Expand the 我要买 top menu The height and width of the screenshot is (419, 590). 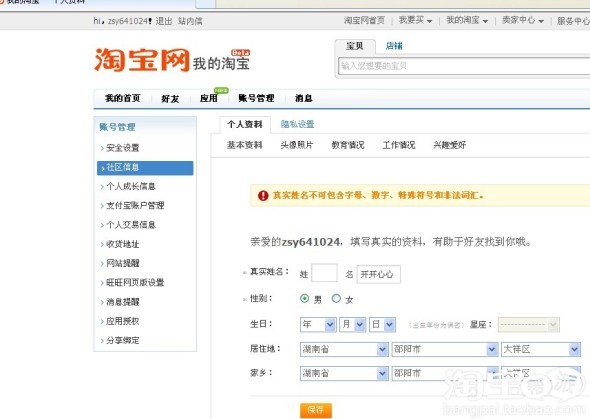pyautogui.click(x=415, y=20)
